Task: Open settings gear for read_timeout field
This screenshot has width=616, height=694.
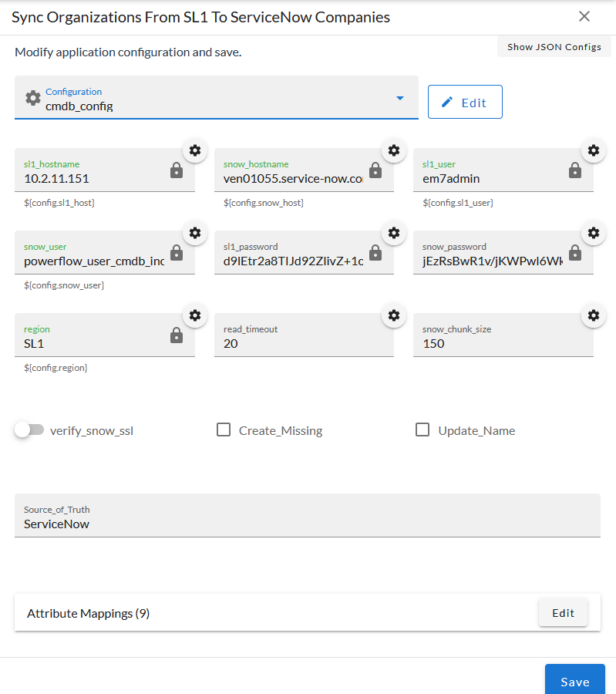Action: pyautogui.click(x=394, y=315)
